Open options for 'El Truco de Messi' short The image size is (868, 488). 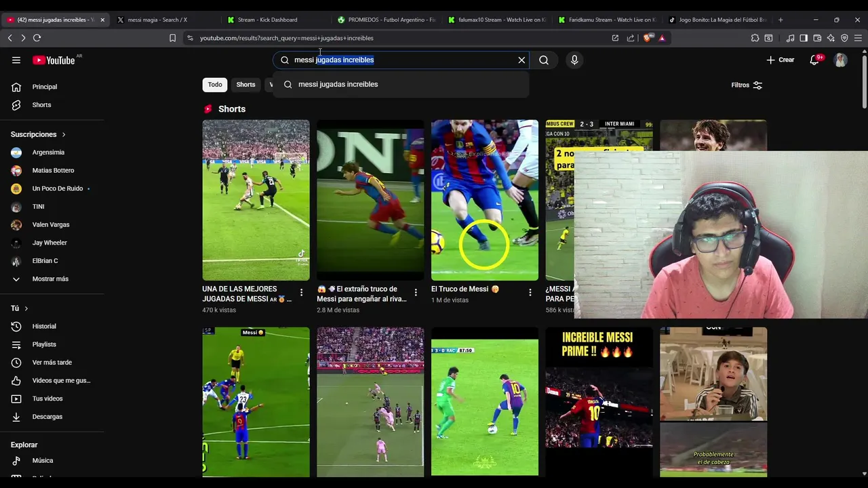[530, 293]
